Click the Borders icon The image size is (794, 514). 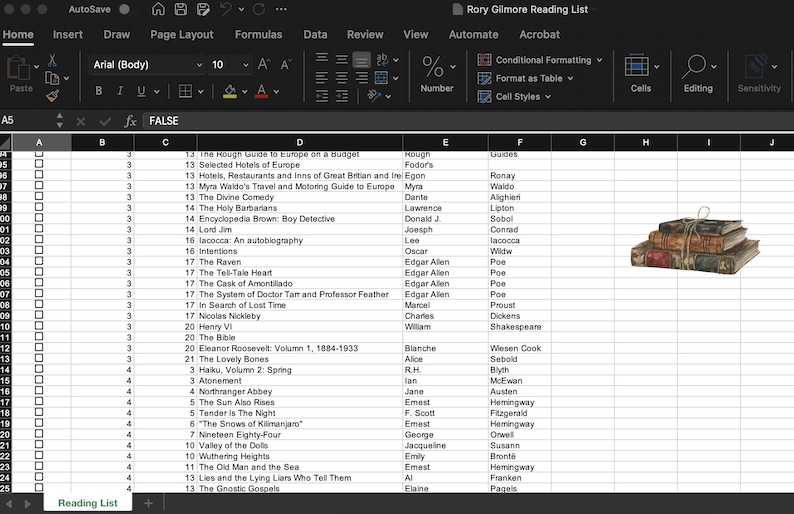click(185, 91)
